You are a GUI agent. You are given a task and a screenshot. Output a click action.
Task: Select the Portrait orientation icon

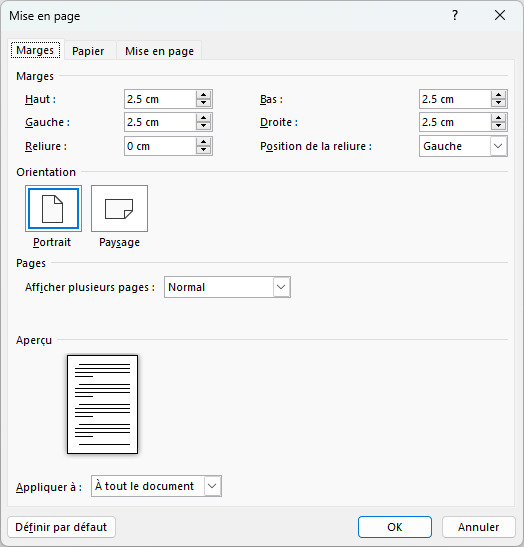pyautogui.click(x=53, y=209)
